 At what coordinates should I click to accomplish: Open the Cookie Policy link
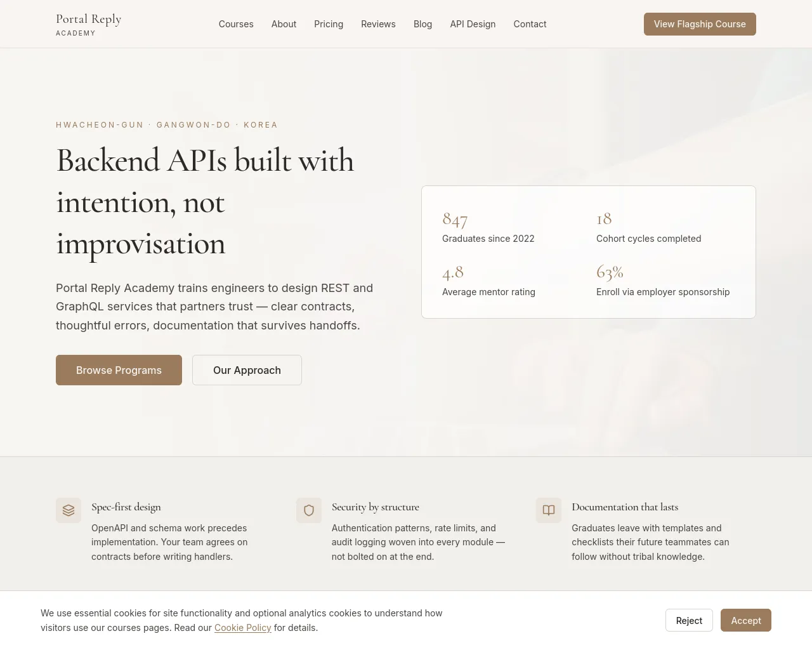point(243,628)
